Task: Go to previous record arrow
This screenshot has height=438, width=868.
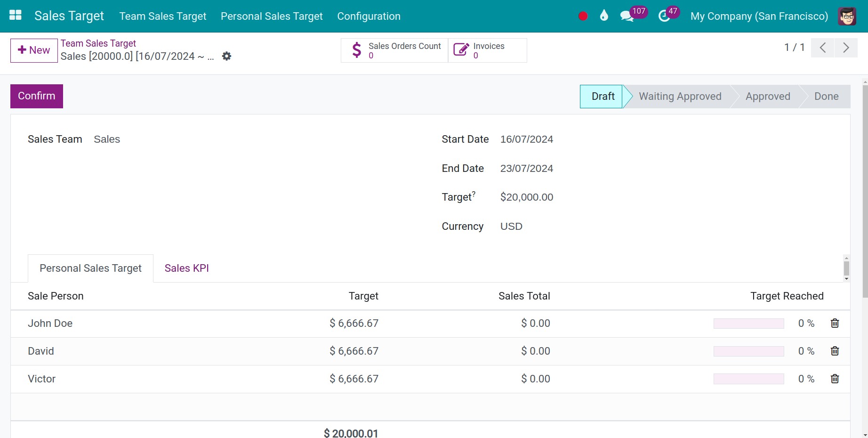Action: 823,48
